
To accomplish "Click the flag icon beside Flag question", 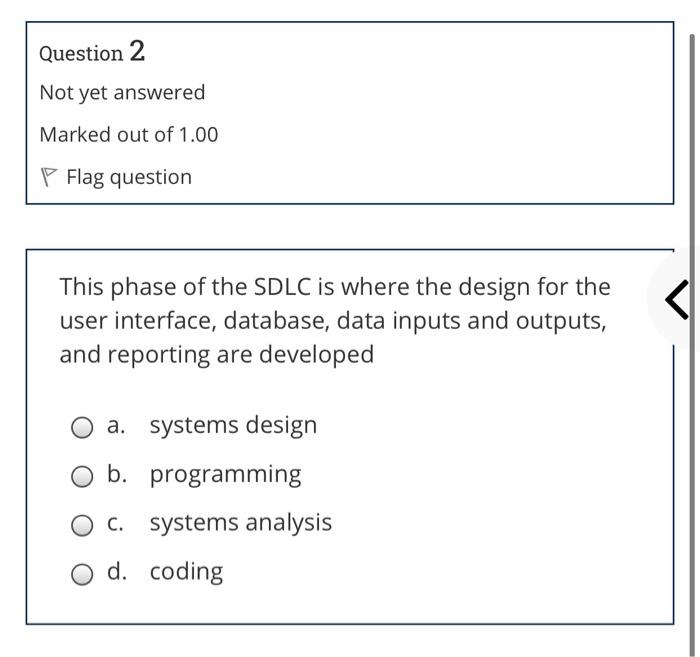I will point(49,177).
